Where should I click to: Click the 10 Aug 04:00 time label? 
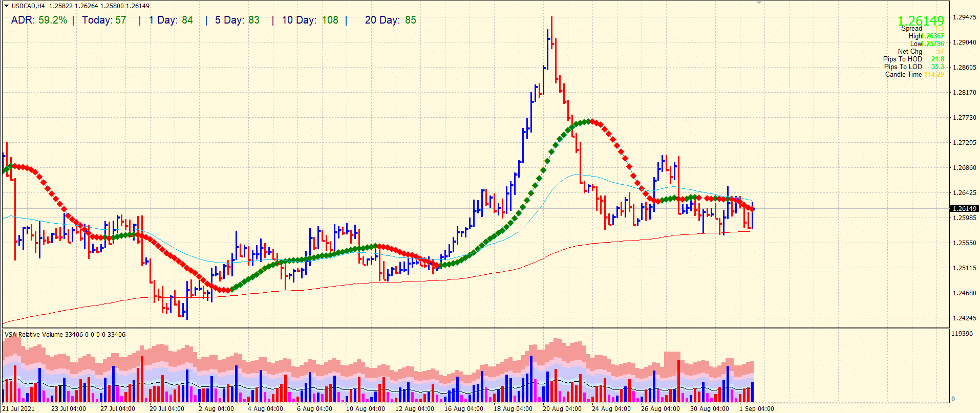pyautogui.click(x=366, y=409)
